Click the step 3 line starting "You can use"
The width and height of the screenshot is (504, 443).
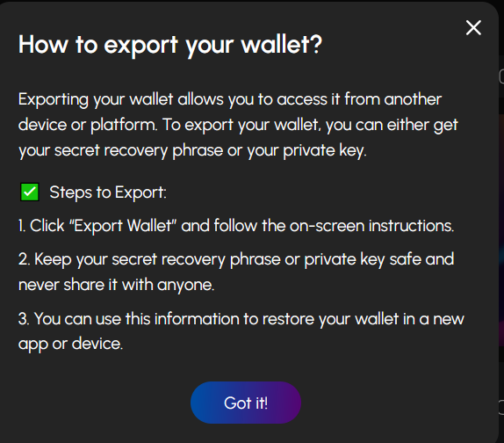[241, 319]
